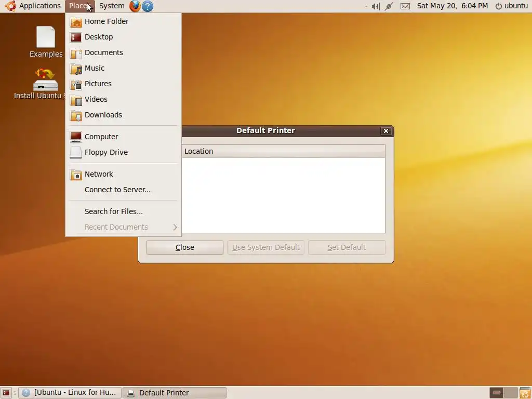Click the Computer monitor icon
Image resolution: width=532 pixels, height=399 pixels.
click(76, 137)
